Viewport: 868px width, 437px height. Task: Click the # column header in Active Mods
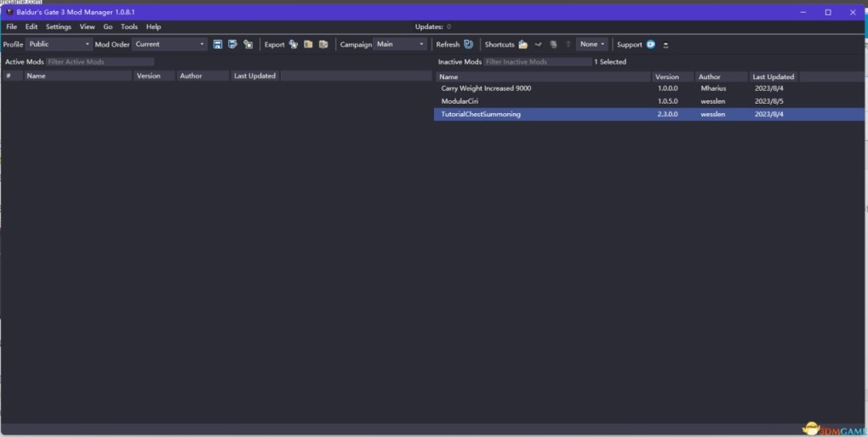pos(12,76)
